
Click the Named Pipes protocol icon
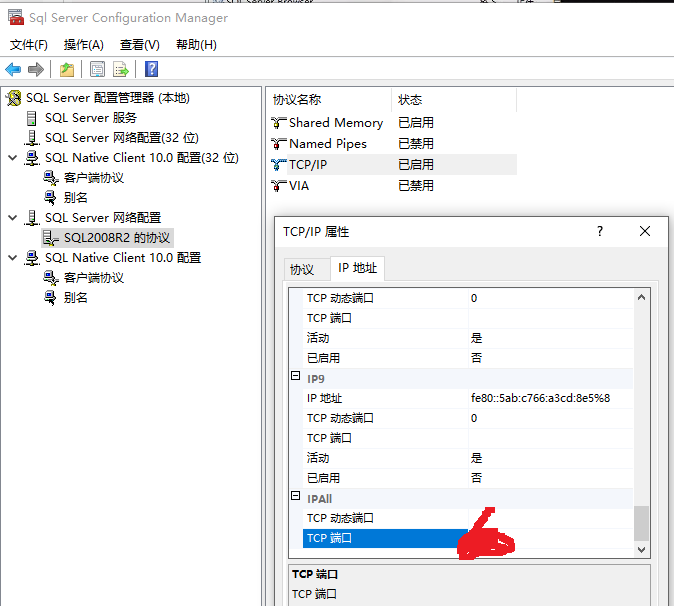[279, 144]
